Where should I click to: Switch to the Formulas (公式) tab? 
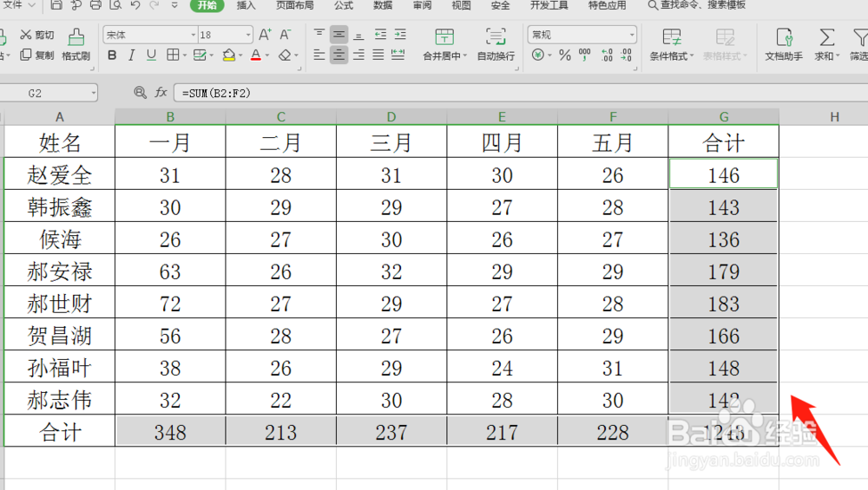tap(343, 5)
